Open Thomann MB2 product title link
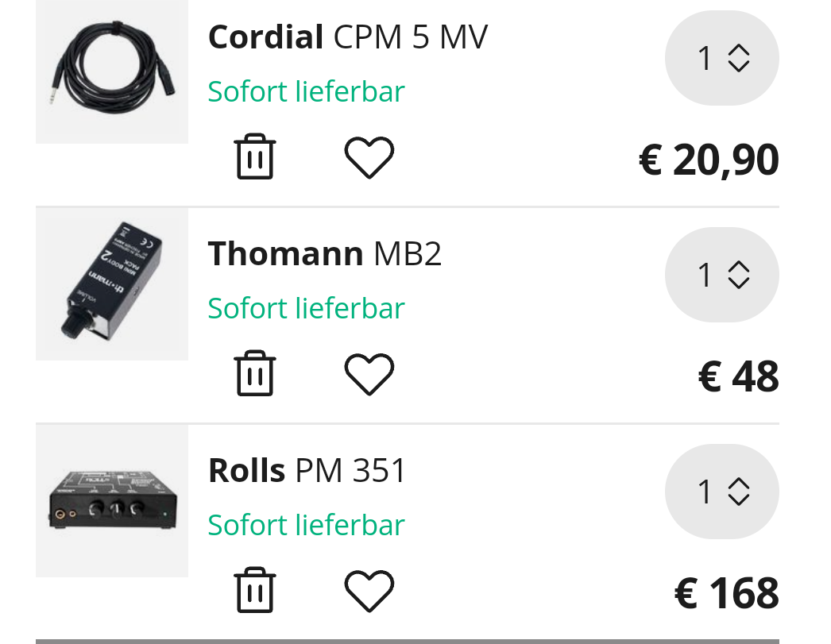831x644 pixels. click(324, 253)
